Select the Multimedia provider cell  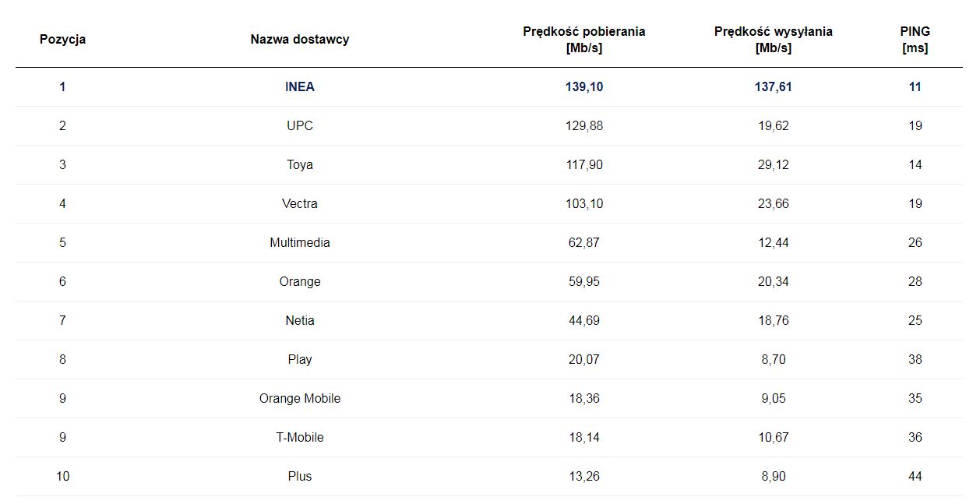click(300, 242)
